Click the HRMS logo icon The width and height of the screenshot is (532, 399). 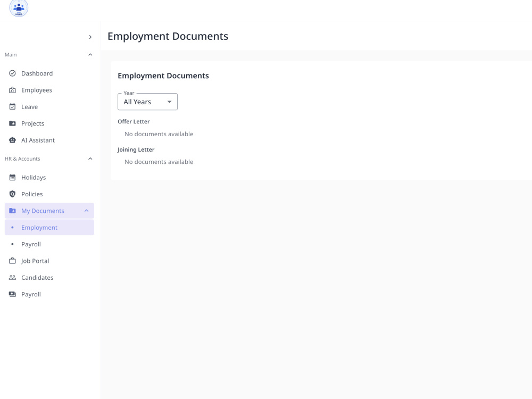click(19, 7)
